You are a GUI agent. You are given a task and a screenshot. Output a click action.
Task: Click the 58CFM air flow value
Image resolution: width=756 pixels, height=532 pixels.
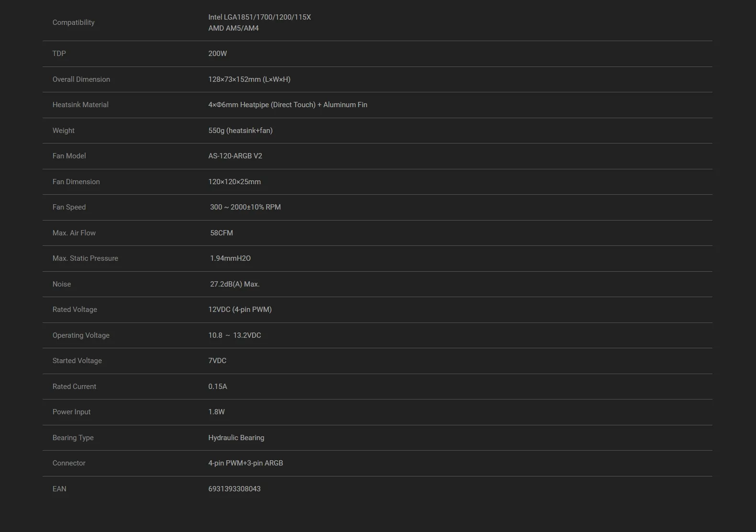point(222,233)
